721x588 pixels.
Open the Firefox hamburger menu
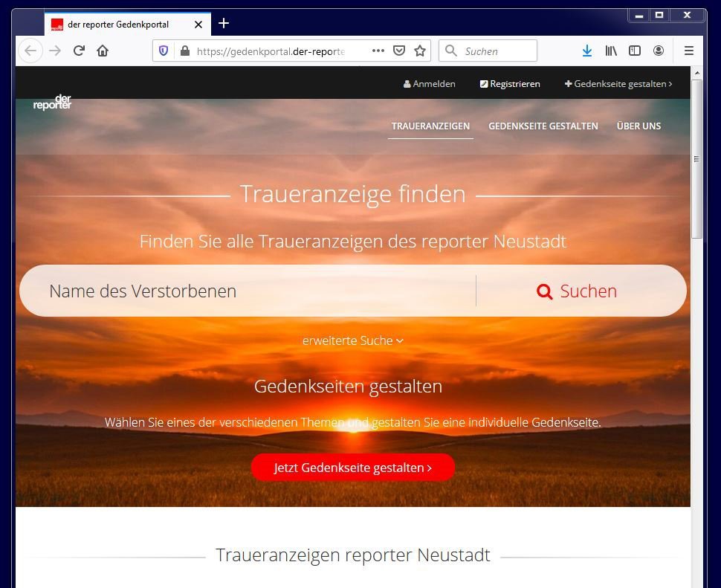(x=689, y=51)
